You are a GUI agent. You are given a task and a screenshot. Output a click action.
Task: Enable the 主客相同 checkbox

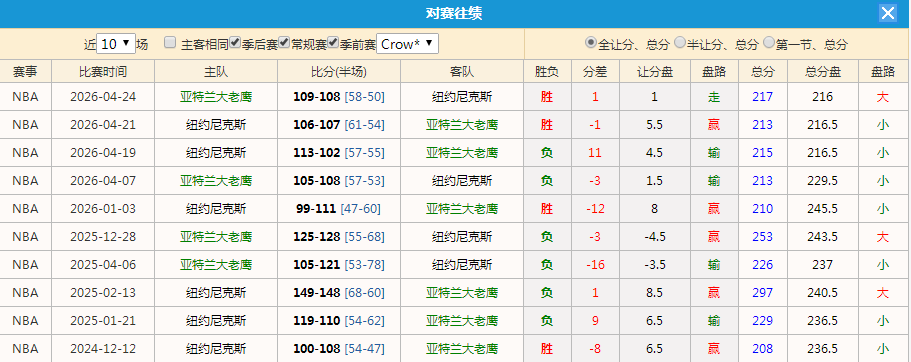pos(170,42)
